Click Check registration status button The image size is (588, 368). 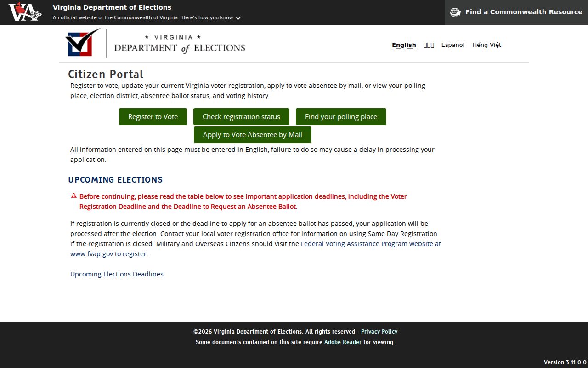[241, 117]
